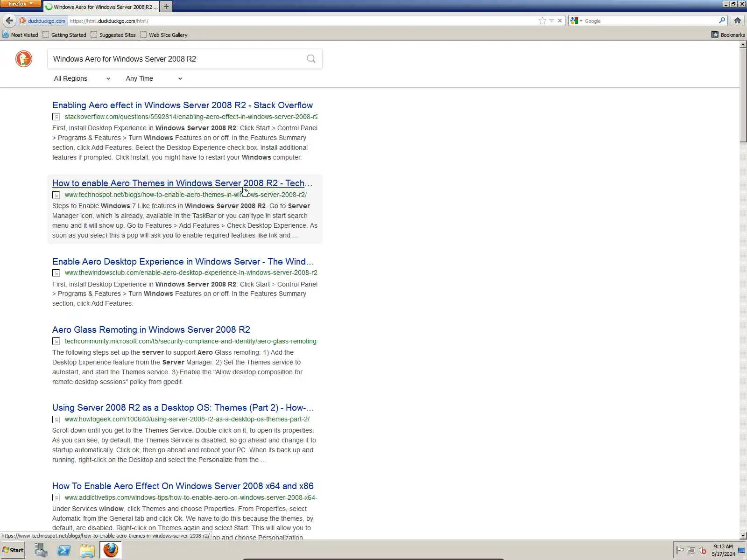Open the Google search engine selector
Image resolution: width=747 pixels, height=560 pixels.
point(577,21)
